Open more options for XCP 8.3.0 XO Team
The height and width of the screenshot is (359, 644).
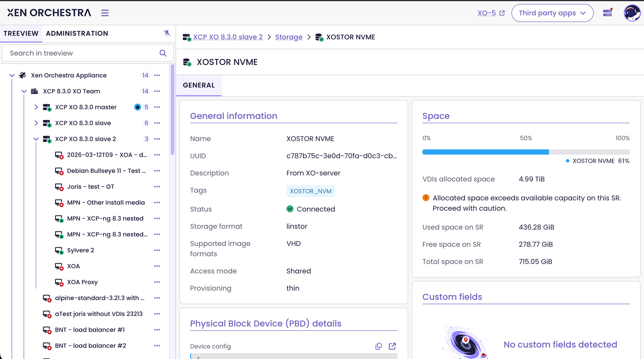(157, 91)
